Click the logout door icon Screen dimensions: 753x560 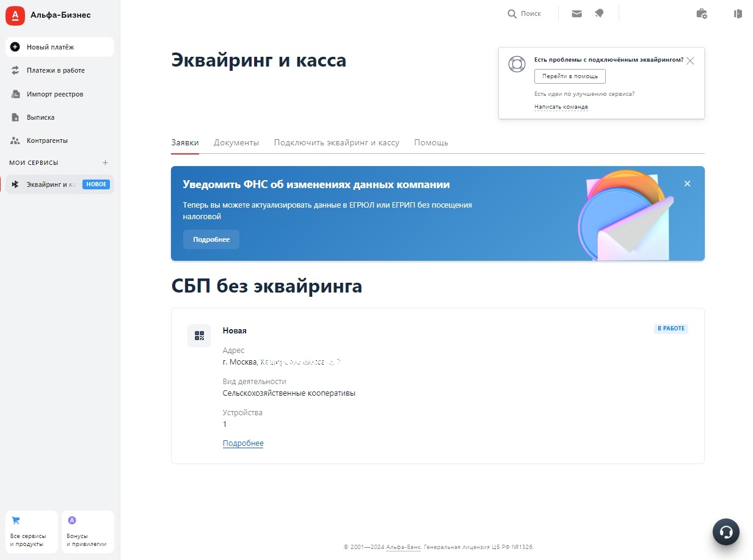738,13
